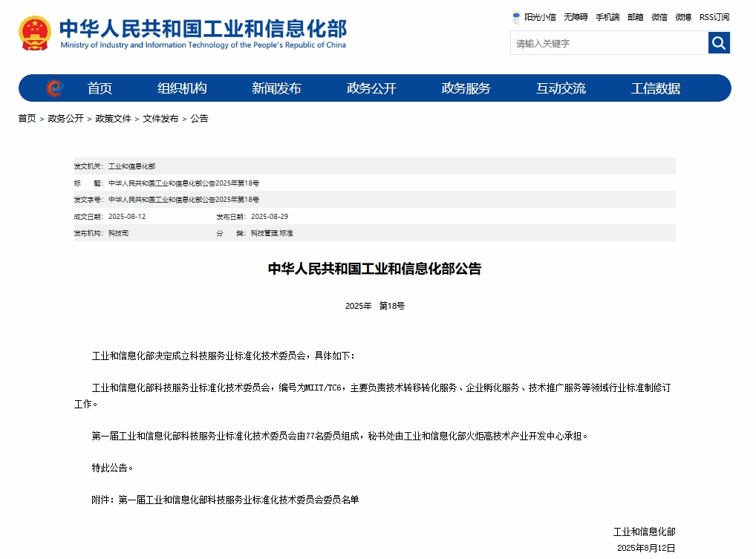Open the 政务公开 navigation menu item
756x559 pixels.
[x=371, y=88]
